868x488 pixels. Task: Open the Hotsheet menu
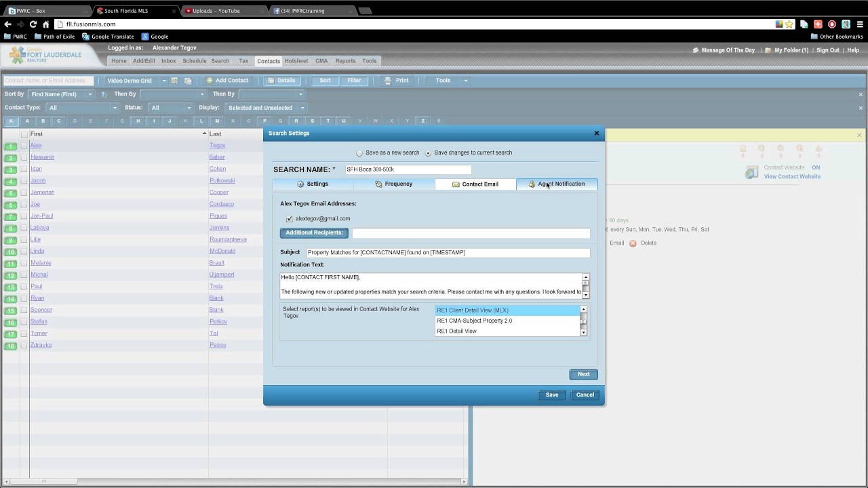296,61
